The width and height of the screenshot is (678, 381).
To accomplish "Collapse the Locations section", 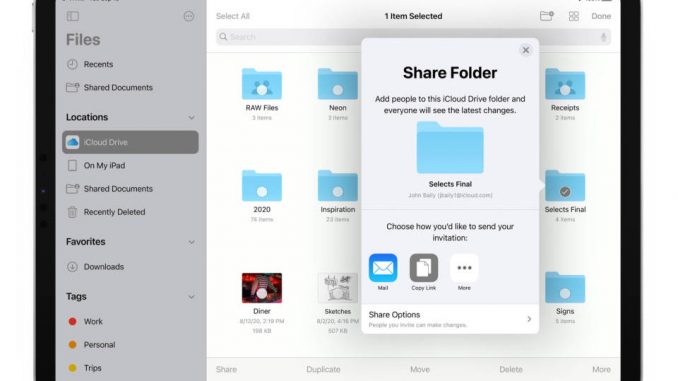I will point(191,118).
